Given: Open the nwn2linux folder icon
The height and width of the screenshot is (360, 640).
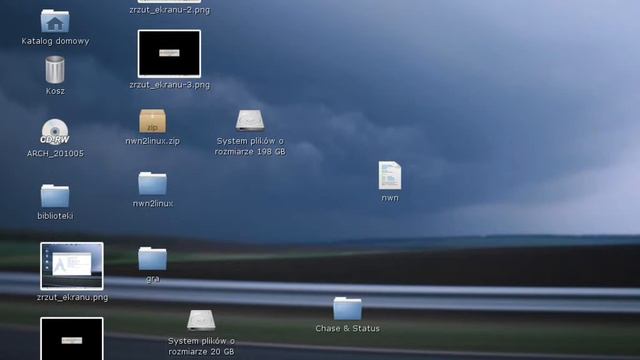Looking at the screenshot, I should coord(153,183).
